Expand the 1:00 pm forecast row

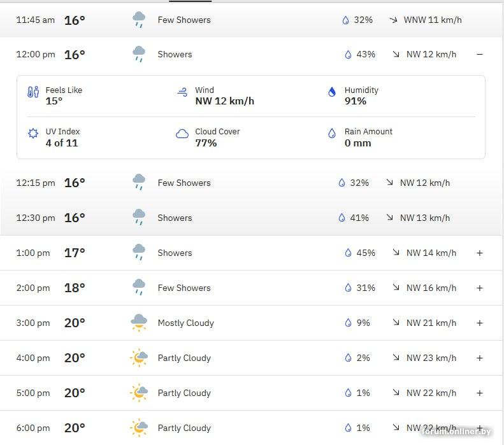[480, 253]
